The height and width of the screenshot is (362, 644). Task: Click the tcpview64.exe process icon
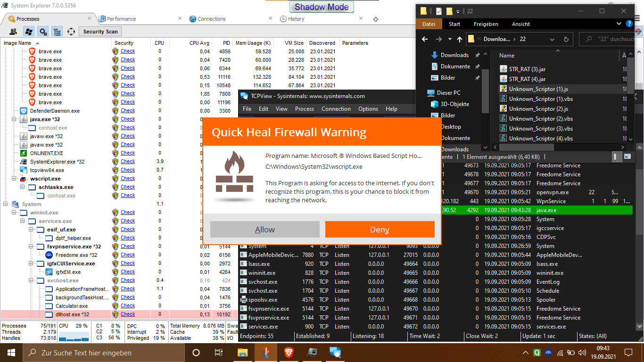23,170
